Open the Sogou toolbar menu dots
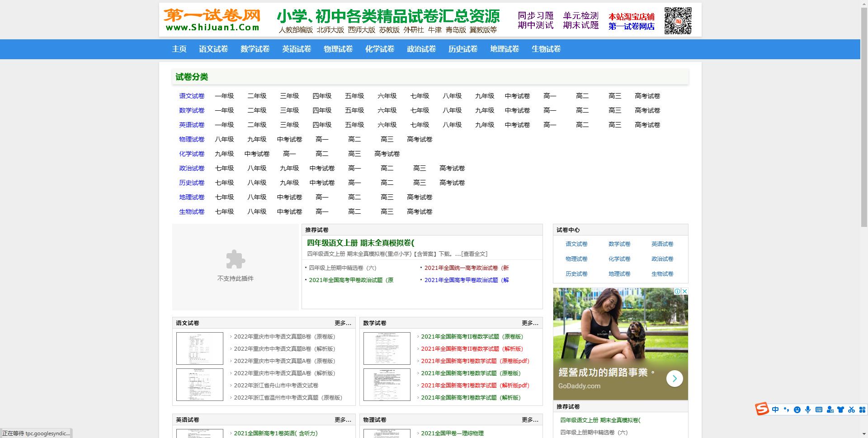The width and height of the screenshot is (868, 438). 862,409
